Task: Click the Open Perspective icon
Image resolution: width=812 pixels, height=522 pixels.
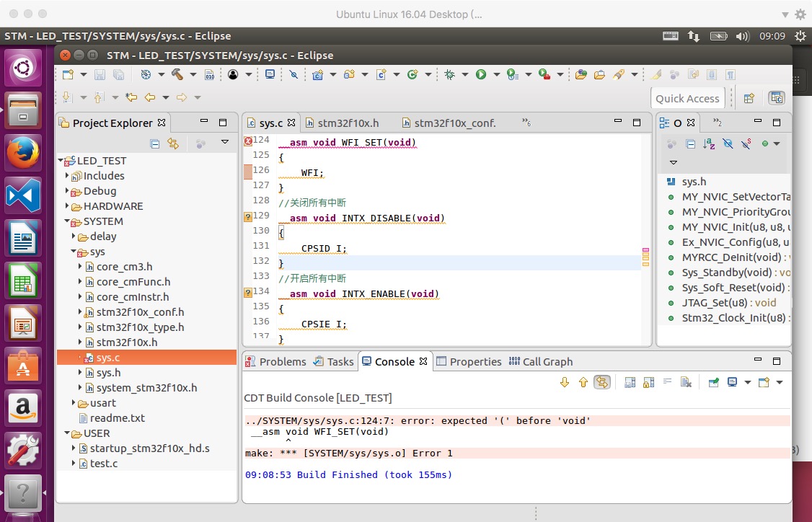Action: point(749,98)
